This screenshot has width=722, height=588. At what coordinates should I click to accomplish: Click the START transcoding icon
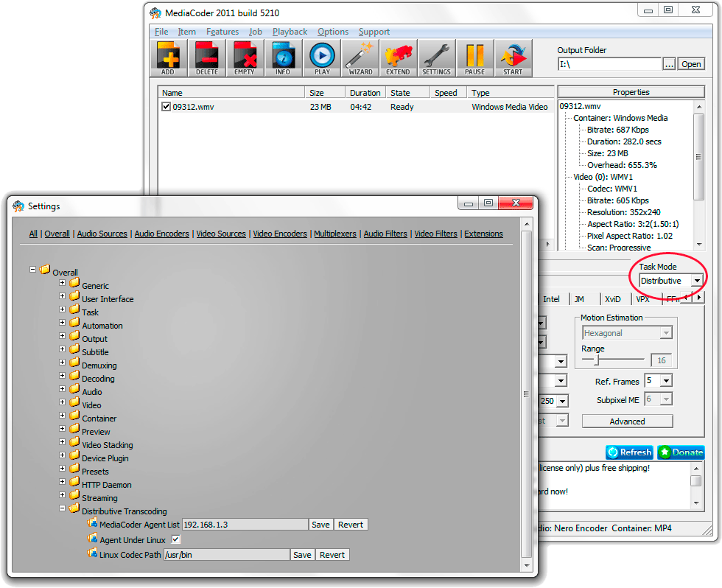coord(513,57)
